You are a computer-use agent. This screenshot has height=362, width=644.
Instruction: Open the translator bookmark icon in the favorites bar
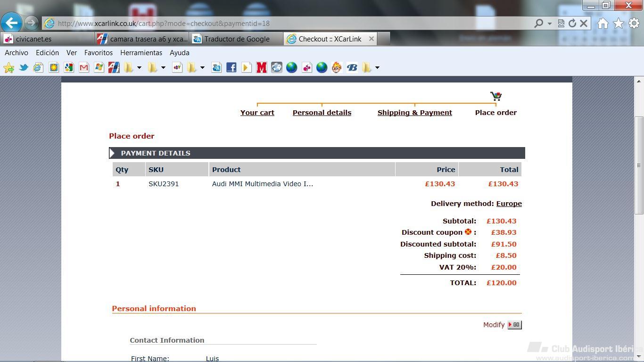(x=216, y=67)
